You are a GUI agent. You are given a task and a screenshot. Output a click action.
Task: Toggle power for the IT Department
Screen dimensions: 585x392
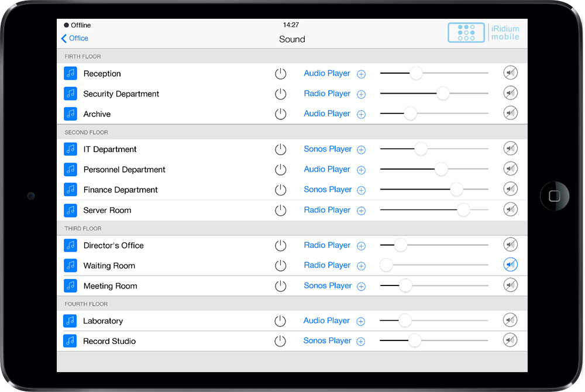click(x=281, y=149)
